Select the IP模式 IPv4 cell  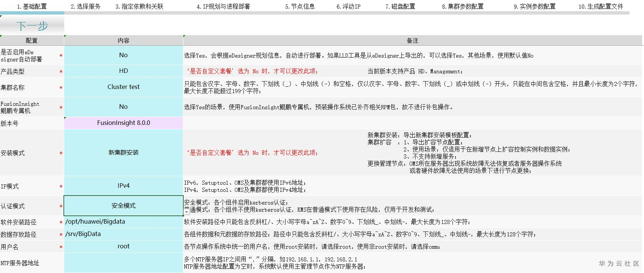tap(124, 186)
